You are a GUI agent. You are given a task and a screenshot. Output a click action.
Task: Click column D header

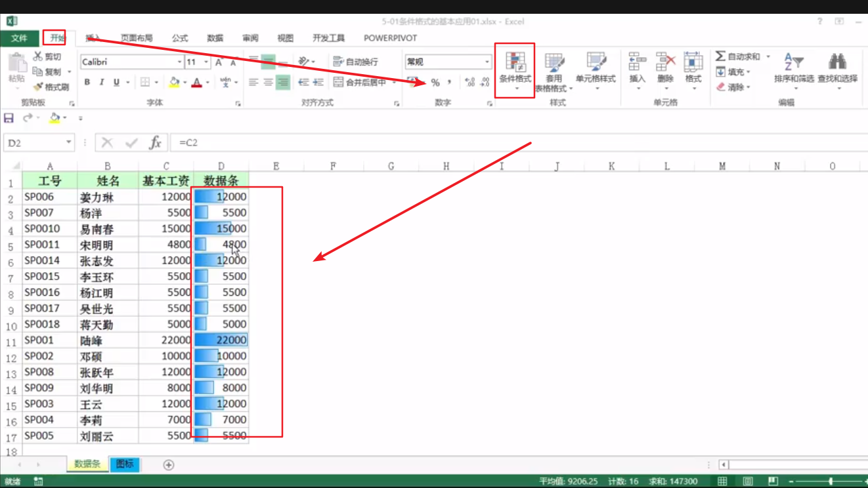221,166
